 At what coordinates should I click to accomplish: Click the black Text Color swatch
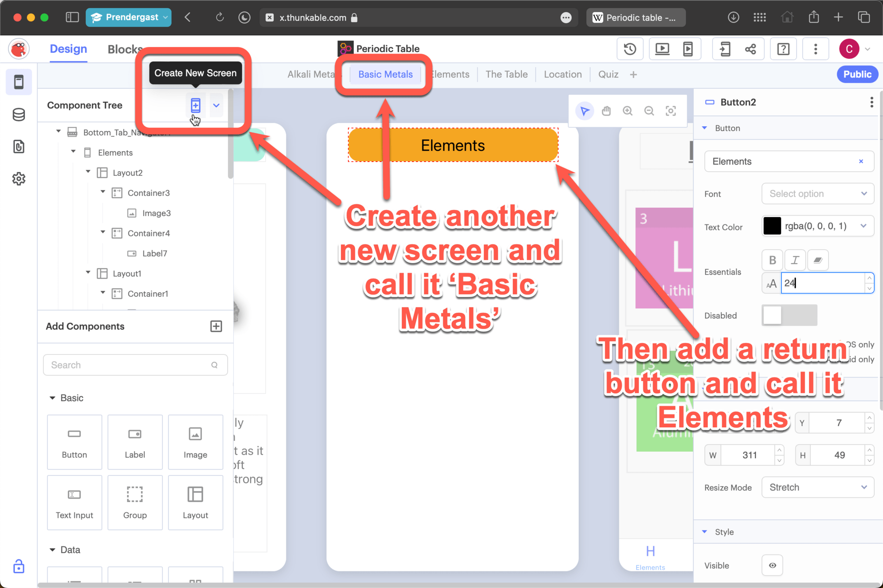point(772,226)
